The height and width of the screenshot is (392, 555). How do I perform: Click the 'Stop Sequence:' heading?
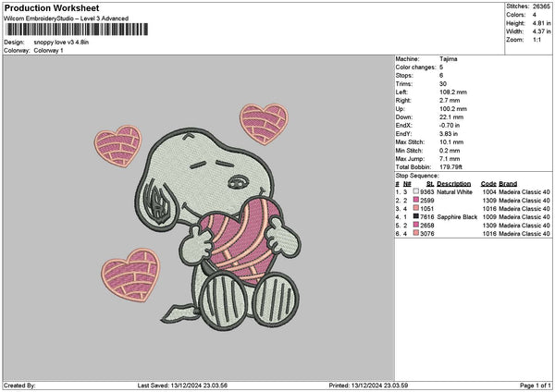click(417, 176)
